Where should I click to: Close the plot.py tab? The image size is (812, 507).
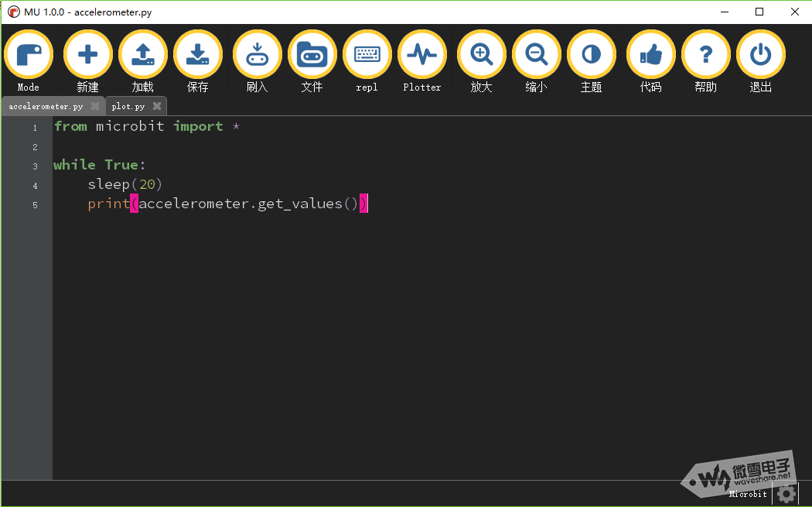[x=157, y=106]
